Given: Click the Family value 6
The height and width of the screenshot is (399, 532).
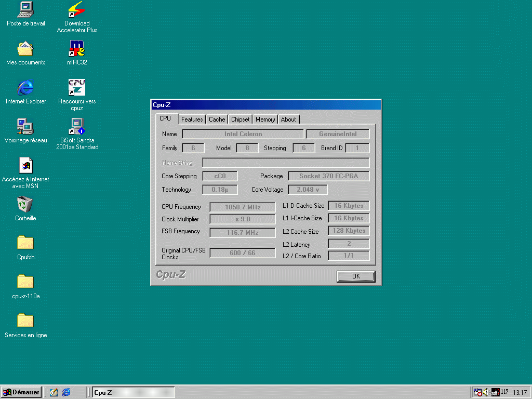Looking at the screenshot, I should pyautogui.click(x=193, y=148).
